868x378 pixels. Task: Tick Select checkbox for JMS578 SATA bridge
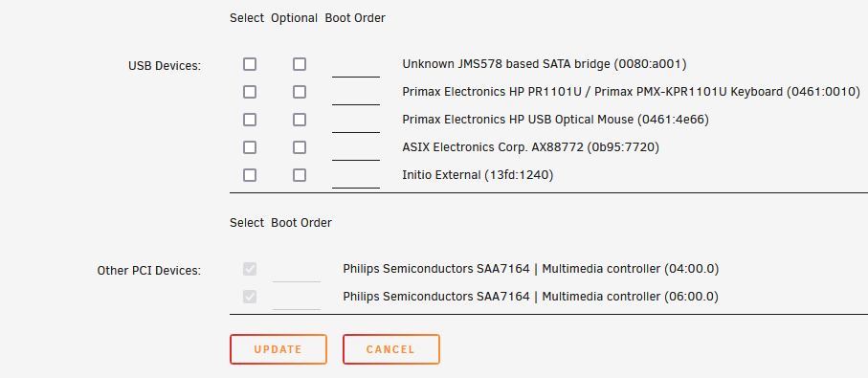click(250, 64)
